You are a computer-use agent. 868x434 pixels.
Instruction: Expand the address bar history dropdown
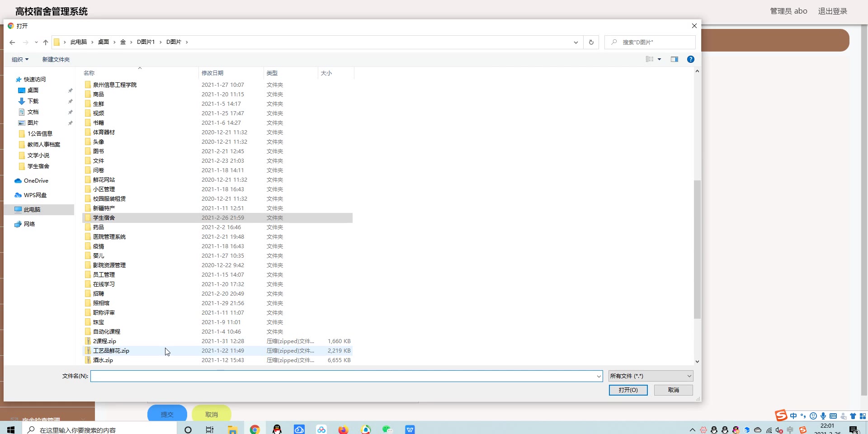coord(576,42)
